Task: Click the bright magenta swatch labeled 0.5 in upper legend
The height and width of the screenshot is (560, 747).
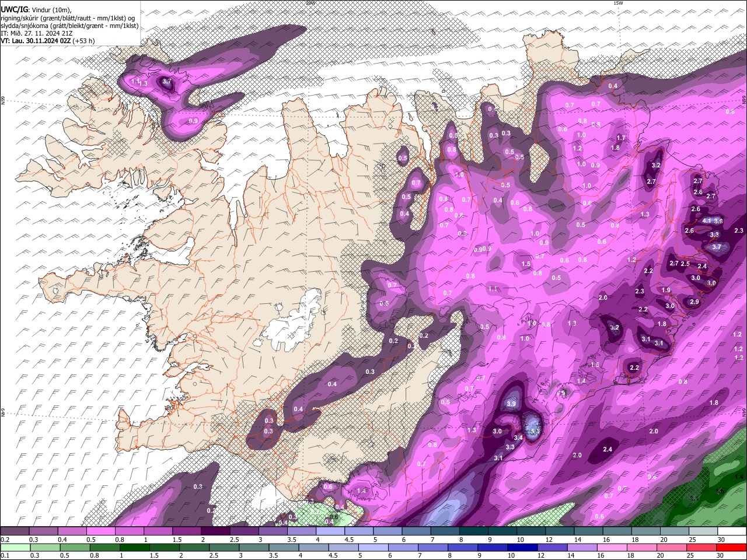Action: (100, 531)
